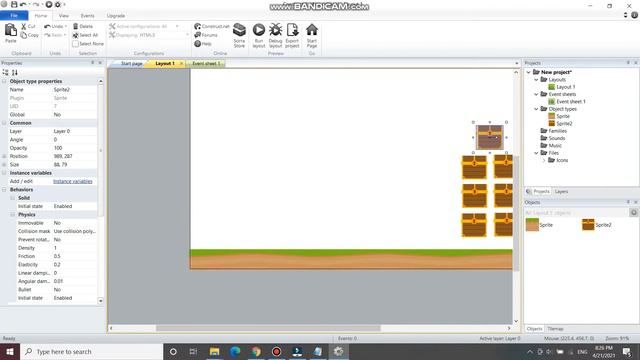Switch to the View ribbon tab
The height and width of the screenshot is (360, 640).
click(x=64, y=16)
